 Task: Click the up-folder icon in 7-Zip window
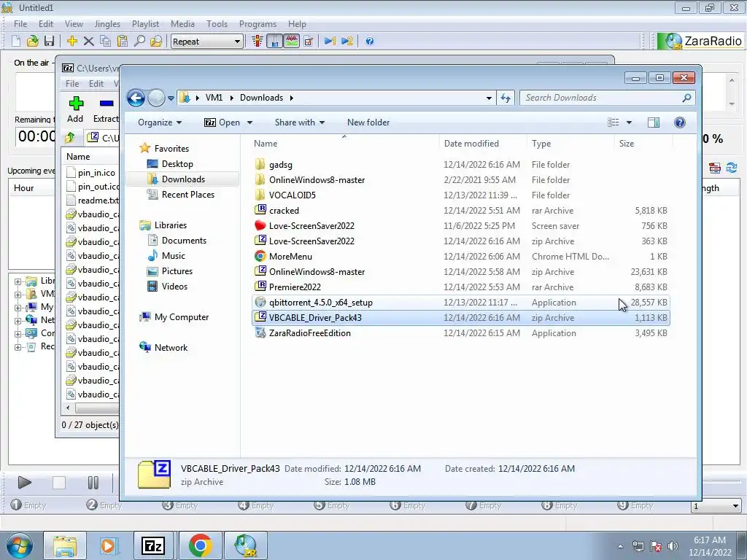70,138
